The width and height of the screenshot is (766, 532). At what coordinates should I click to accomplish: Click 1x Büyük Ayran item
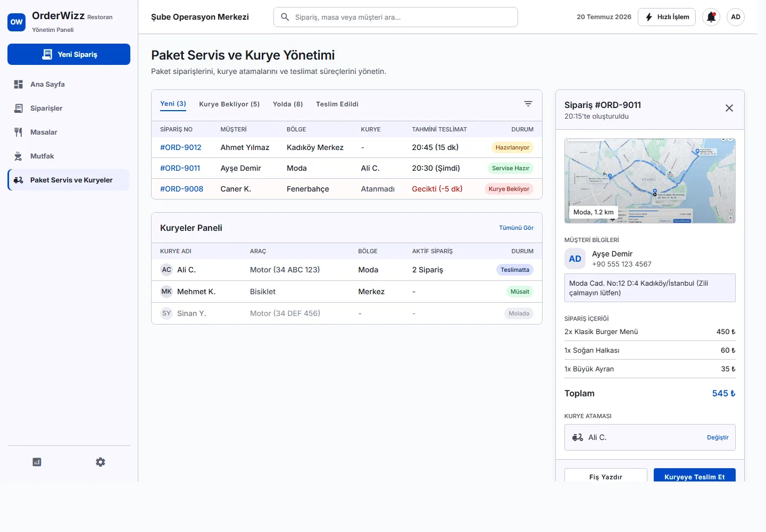(x=589, y=369)
